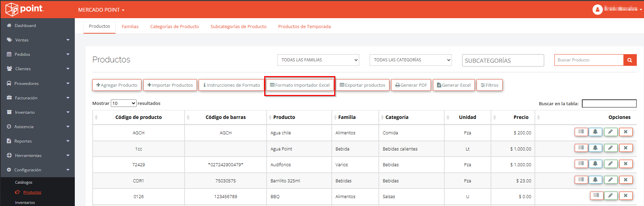Click the barcode icon for Agua chile
The width and height of the screenshot is (644, 206).
coord(581,132)
